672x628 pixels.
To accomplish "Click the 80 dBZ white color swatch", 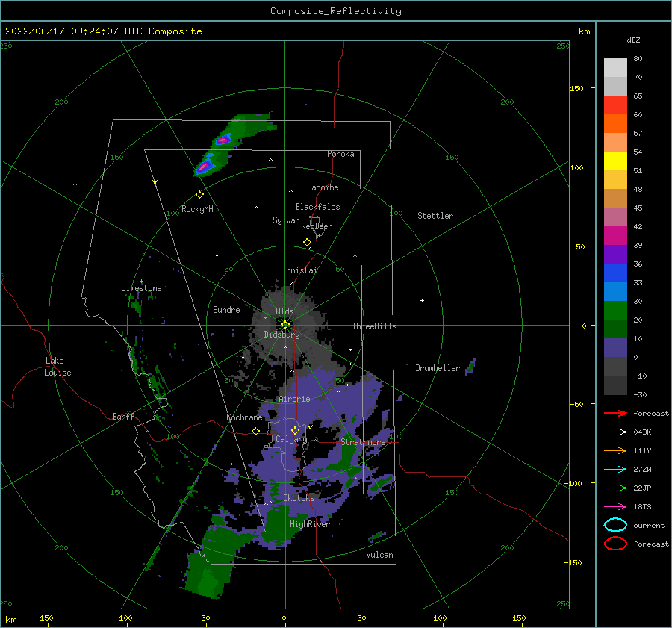I will [615, 68].
